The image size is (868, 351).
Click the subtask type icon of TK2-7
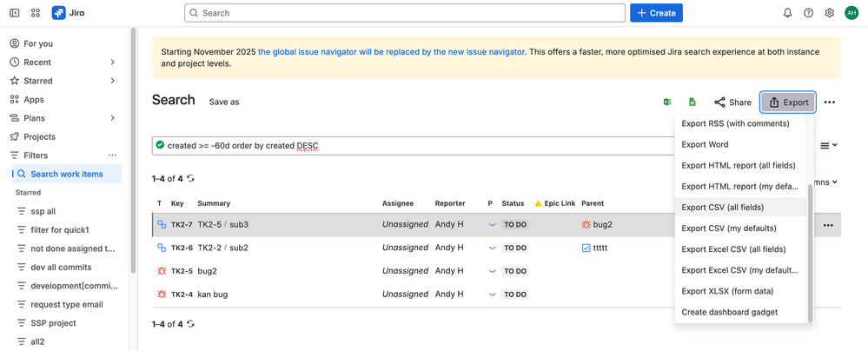coord(162,225)
